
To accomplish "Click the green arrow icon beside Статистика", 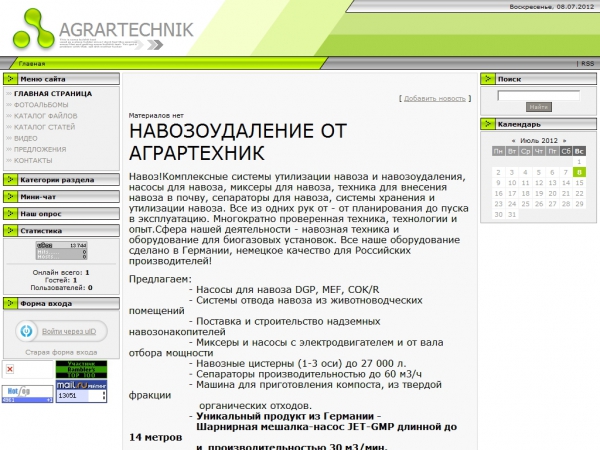I will (10, 231).
